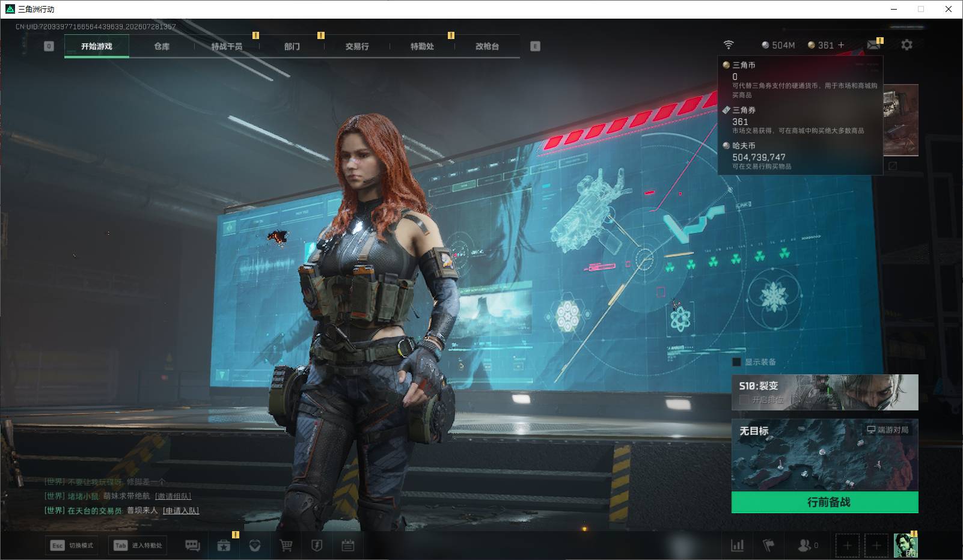The image size is (963, 560).
Task: Open the settings gear icon
Action: pyautogui.click(x=906, y=45)
